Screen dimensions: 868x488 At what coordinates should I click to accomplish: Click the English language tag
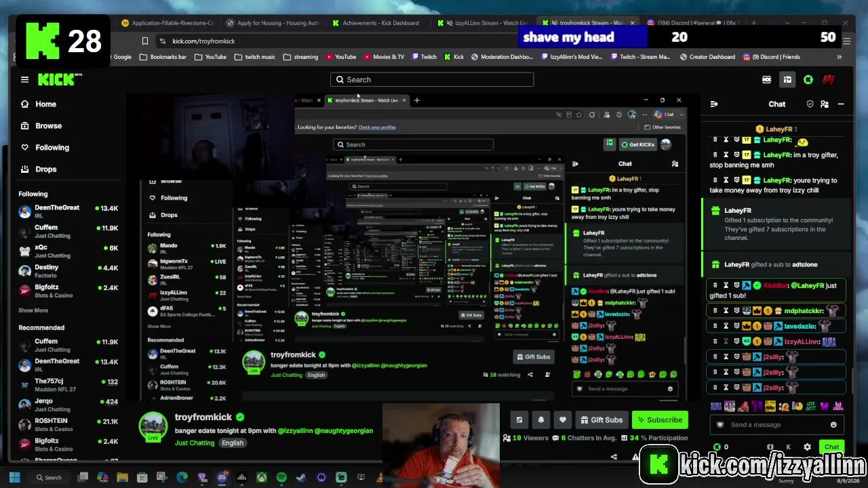[x=232, y=443]
